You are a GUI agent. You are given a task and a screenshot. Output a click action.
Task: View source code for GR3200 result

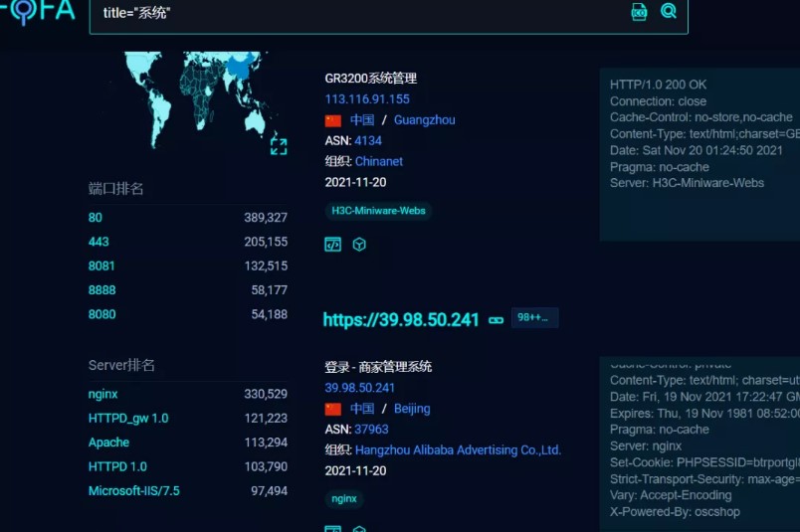(332, 245)
